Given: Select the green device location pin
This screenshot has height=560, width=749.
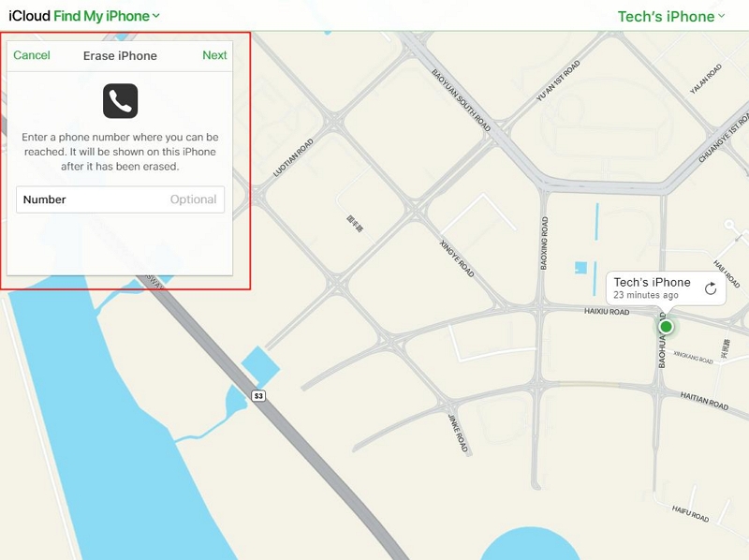Looking at the screenshot, I should [666, 327].
